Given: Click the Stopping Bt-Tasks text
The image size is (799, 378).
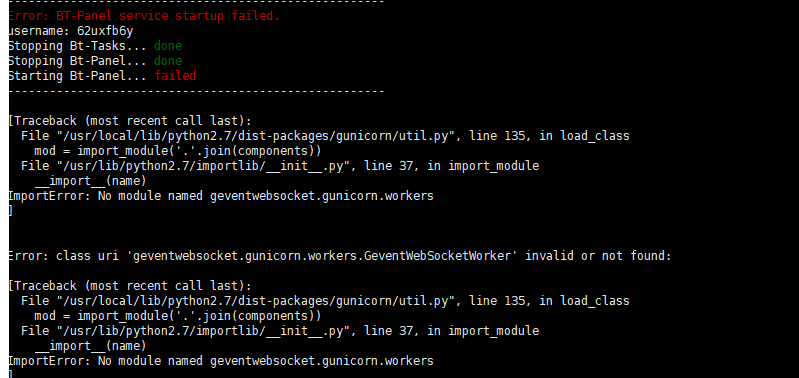Looking at the screenshot, I should tap(79, 46).
